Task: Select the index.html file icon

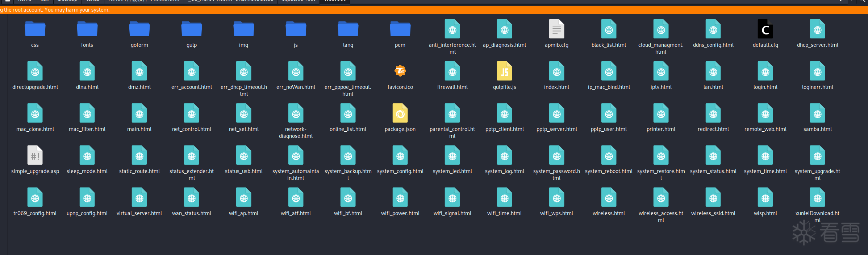Action: click(x=556, y=71)
